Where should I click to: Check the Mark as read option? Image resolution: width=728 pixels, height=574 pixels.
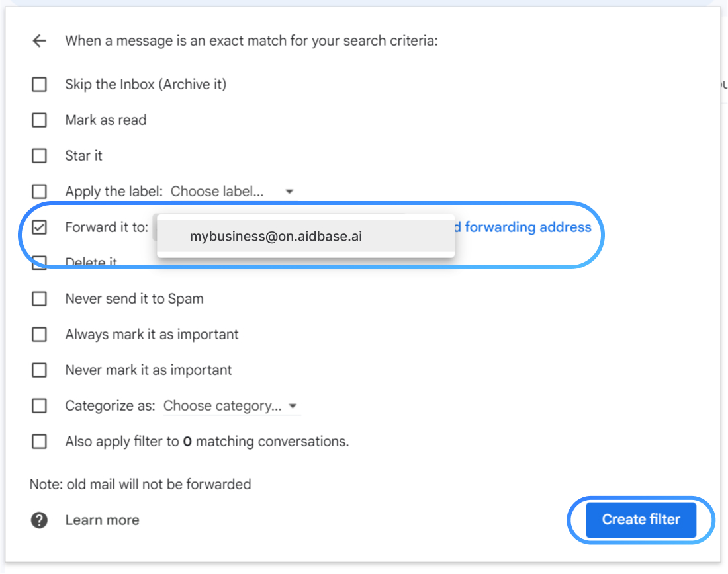tap(38, 120)
